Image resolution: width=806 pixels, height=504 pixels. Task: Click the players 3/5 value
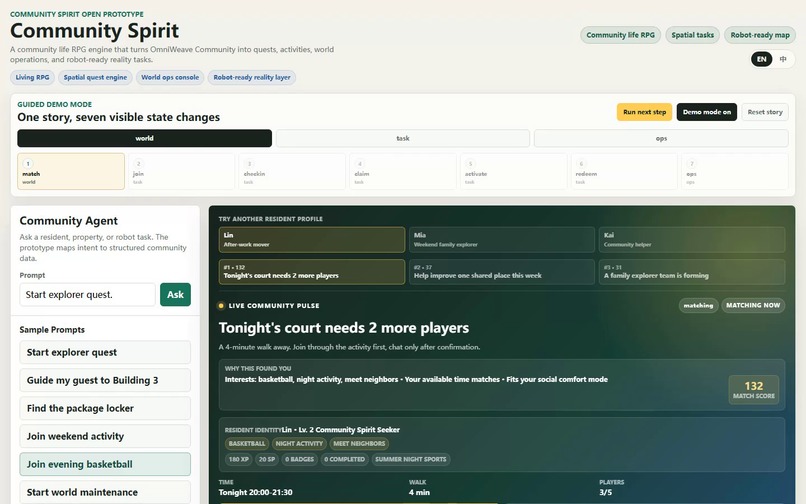point(606,492)
